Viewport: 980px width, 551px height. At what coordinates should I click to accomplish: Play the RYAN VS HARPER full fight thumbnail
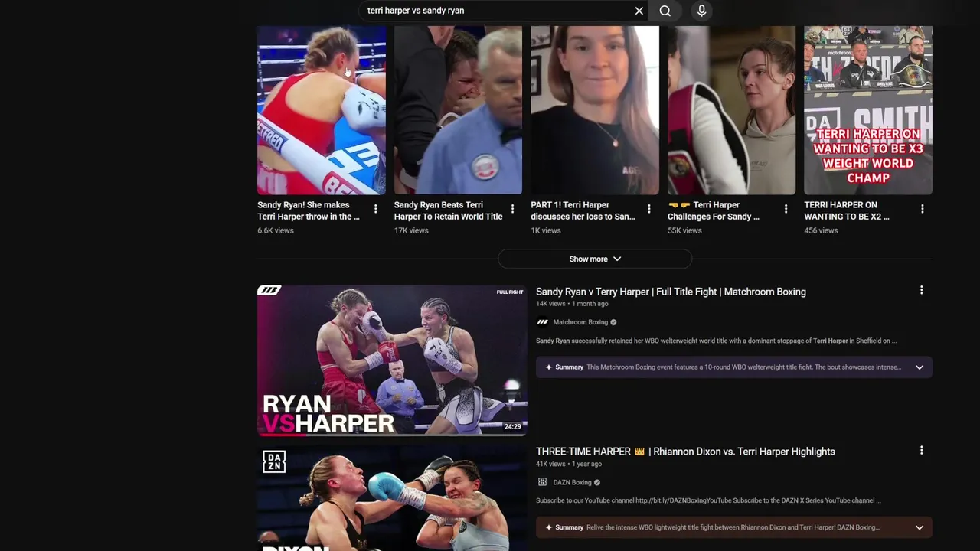tap(392, 360)
